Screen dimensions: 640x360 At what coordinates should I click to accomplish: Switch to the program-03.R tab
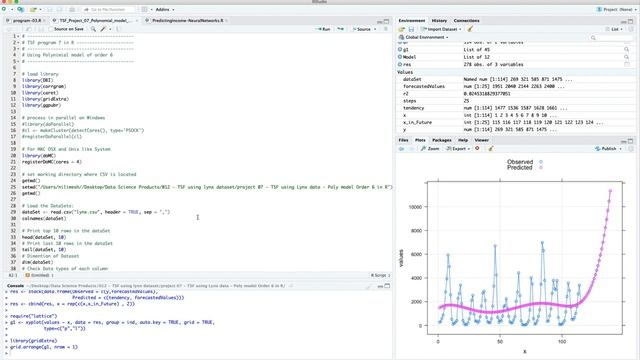click(26, 20)
